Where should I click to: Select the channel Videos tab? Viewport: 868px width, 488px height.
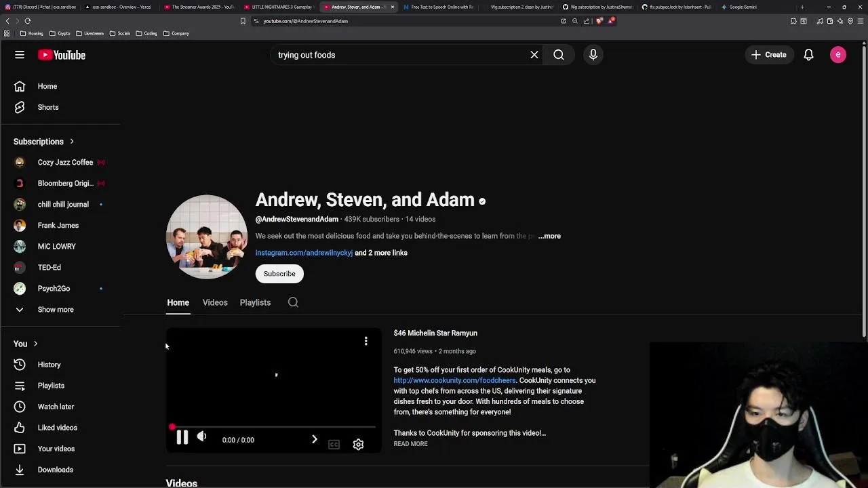click(215, 303)
